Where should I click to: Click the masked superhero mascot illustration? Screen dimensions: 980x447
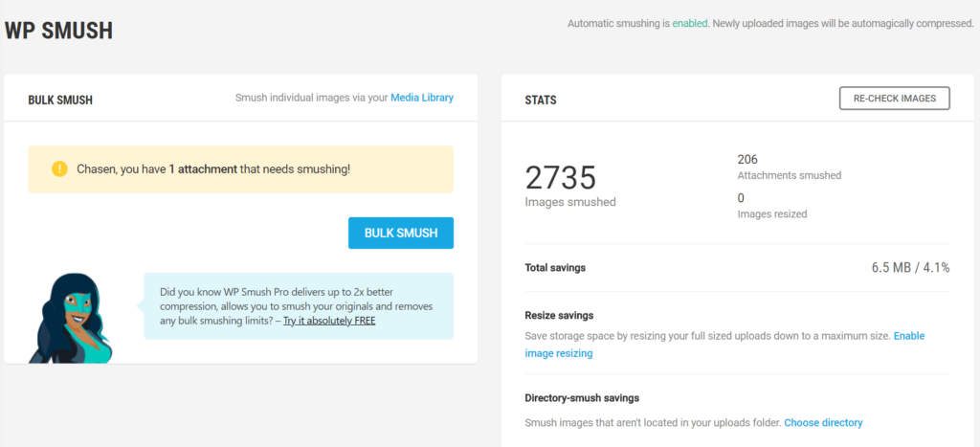coord(72,318)
